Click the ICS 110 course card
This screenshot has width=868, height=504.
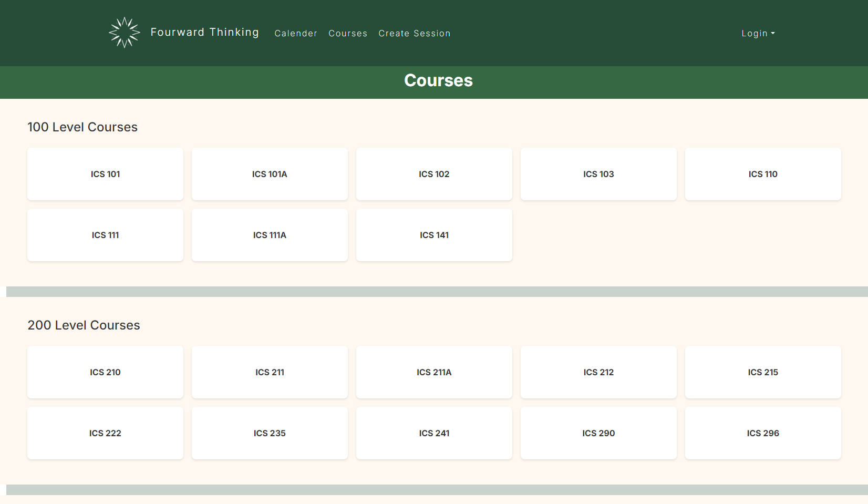tap(763, 174)
